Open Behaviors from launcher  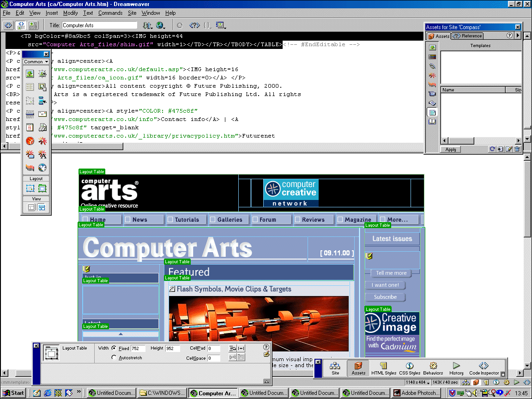433,368
